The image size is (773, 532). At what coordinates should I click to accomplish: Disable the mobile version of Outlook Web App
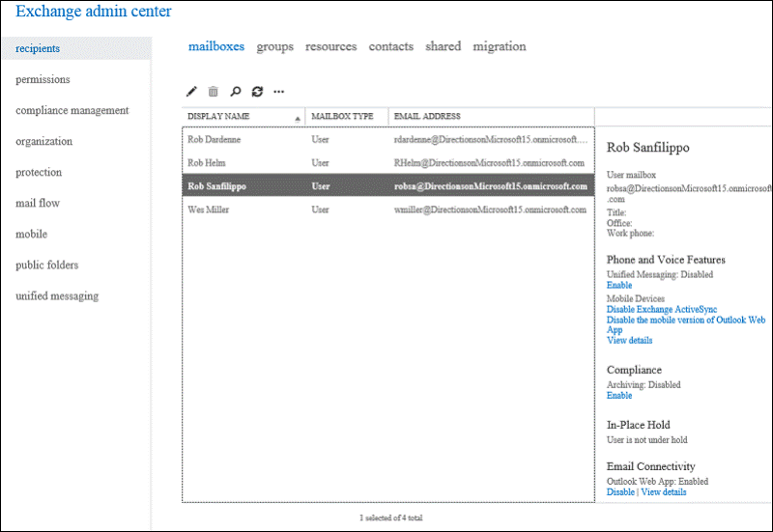(x=686, y=324)
